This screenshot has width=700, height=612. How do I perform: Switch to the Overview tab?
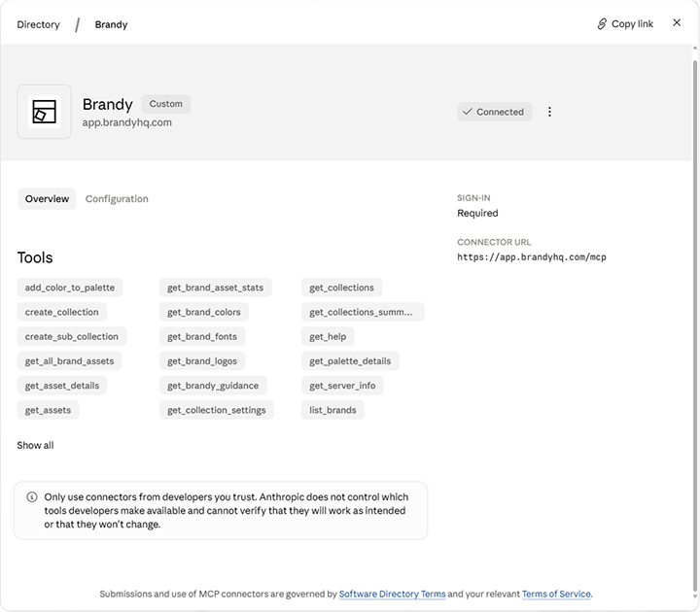pos(47,198)
